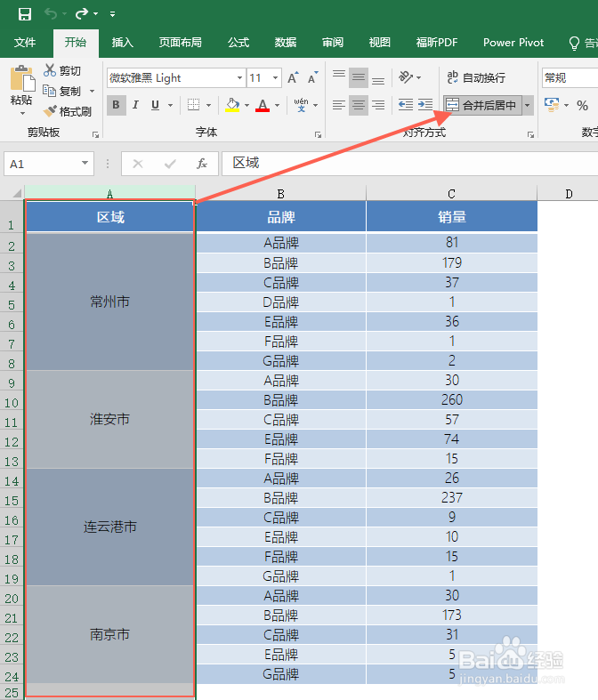Open the 福昕PDF ribbon tab
This screenshot has width=598, height=700.
point(437,43)
